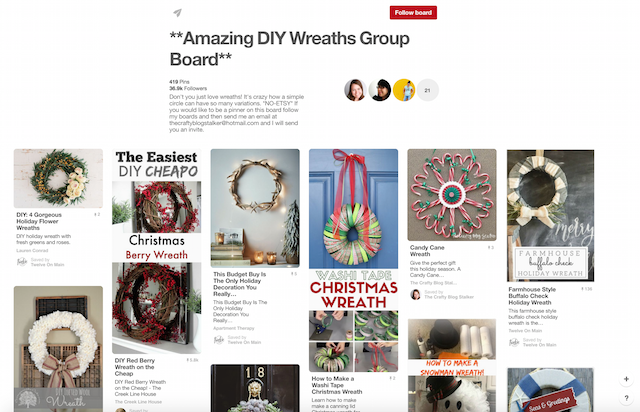
Task: Open the How to Make a Snowman Wreath pin
Action: (452, 365)
